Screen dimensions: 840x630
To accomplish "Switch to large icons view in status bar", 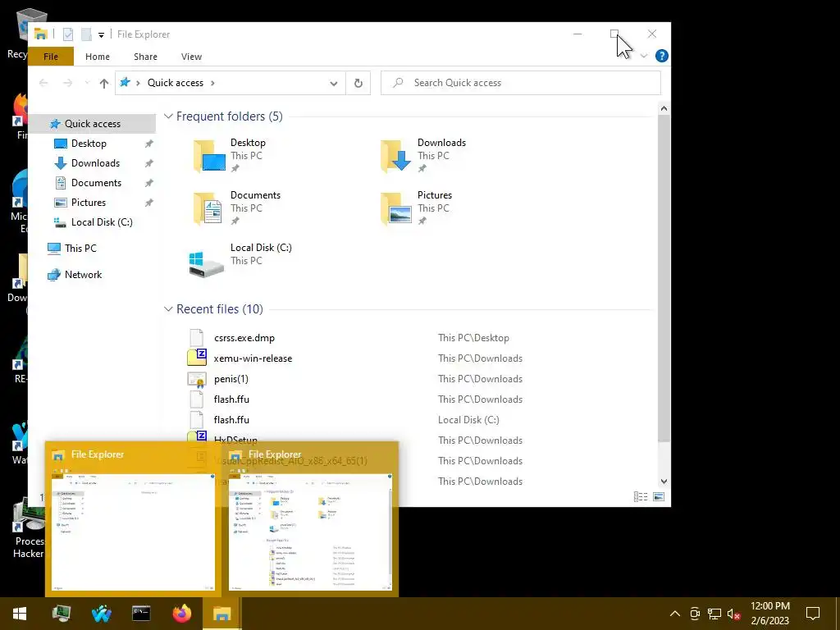I will [x=659, y=496].
